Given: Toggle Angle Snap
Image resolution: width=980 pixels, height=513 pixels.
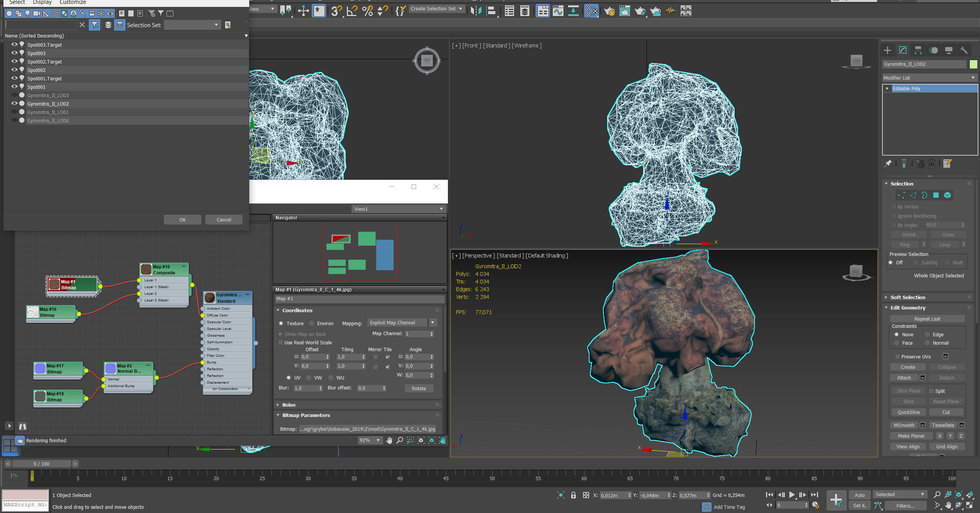Looking at the screenshot, I should point(352,11).
